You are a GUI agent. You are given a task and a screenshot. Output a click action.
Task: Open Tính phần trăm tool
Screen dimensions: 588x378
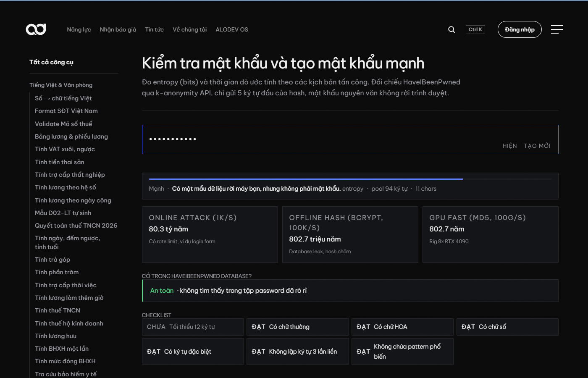pyautogui.click(x=57, y=272)
